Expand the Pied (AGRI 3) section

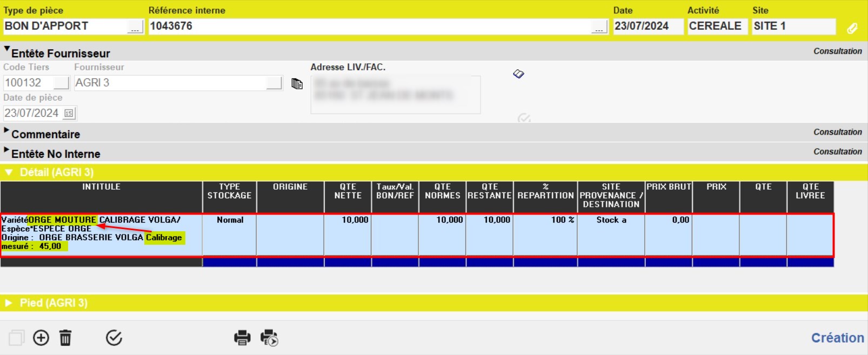point(9,303)
